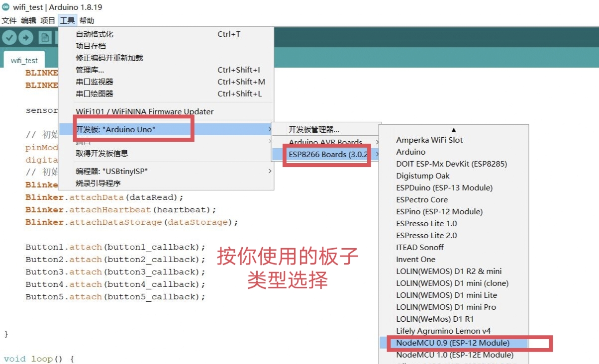Click code line Blinker.attachHeartbeat(heartbeat);
Viewport: 599px width, 364px height.
121,210
